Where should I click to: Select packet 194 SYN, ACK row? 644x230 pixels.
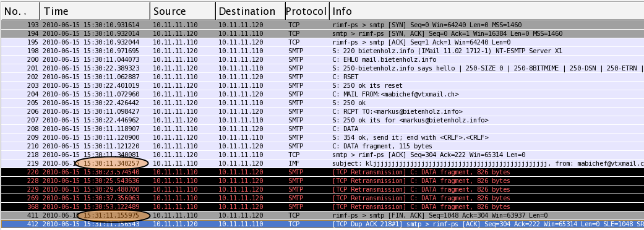tap(322, 33)
